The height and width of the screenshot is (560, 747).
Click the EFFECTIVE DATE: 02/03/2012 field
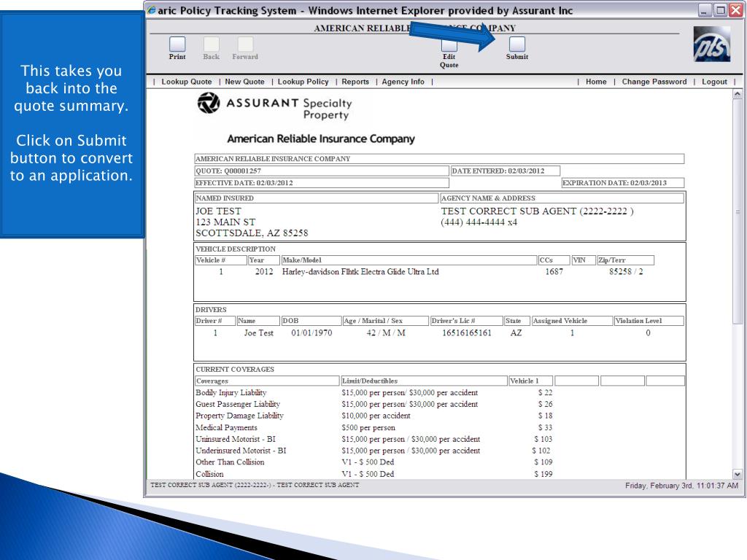[322, 183]
